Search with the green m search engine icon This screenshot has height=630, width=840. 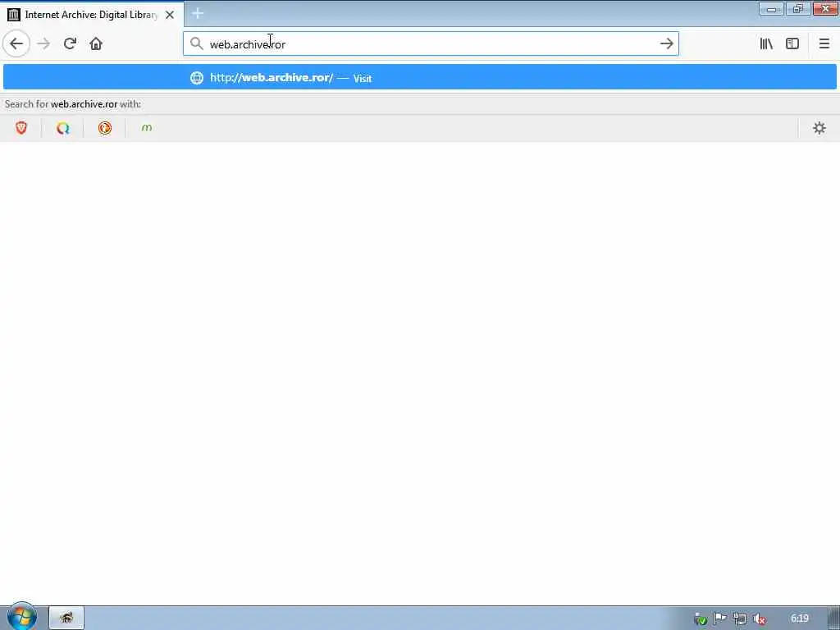click(146, 128)
